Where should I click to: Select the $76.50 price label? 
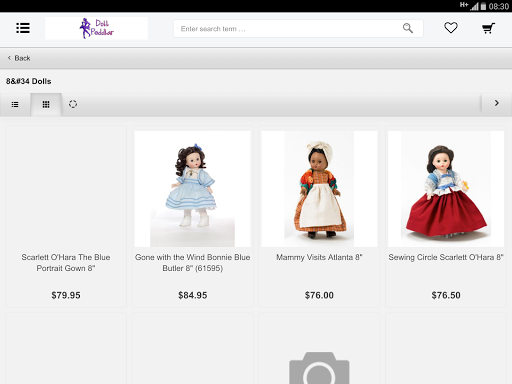click(446, 295)
